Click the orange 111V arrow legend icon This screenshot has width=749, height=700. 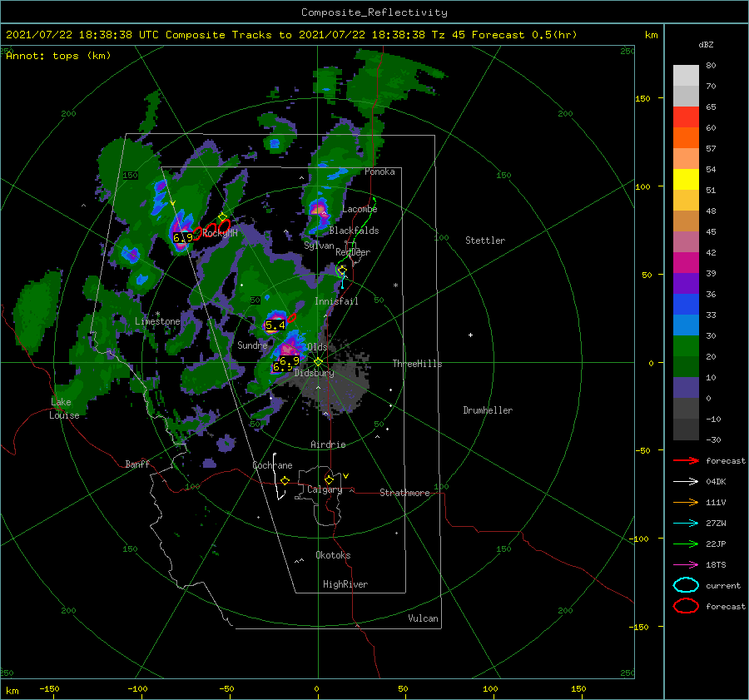pyautogui.click(x=686, y=502)
